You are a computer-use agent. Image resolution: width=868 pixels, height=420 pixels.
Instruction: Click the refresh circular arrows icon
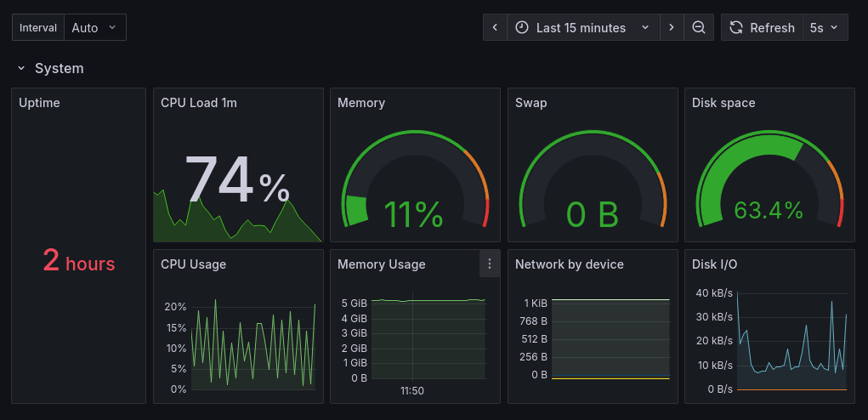[736, 27]
